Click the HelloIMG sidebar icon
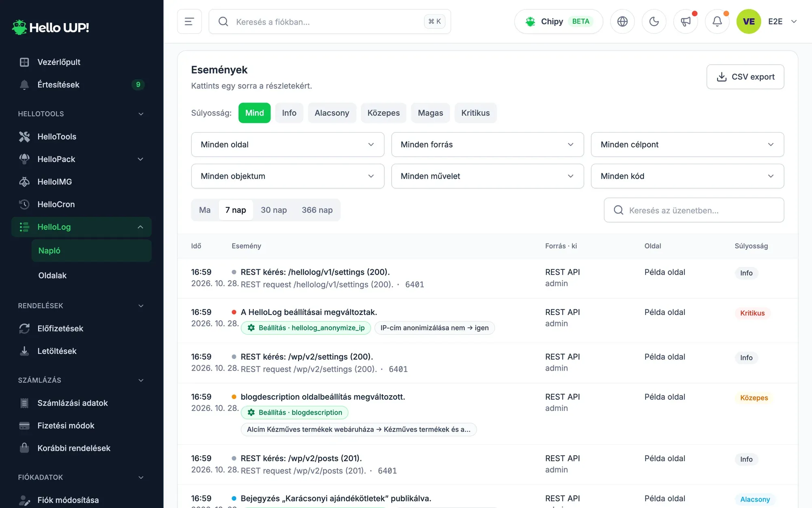This screenshot has height=508, width=812. [24, 182]
